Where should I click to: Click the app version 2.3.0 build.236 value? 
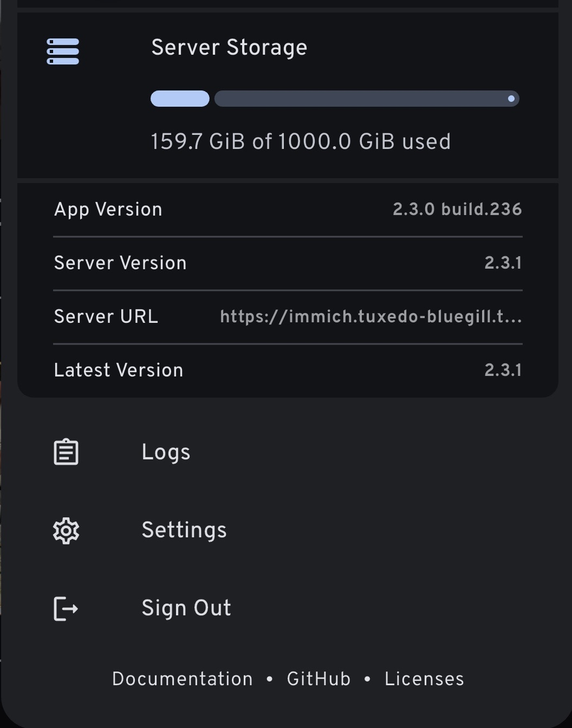point(457,210)
